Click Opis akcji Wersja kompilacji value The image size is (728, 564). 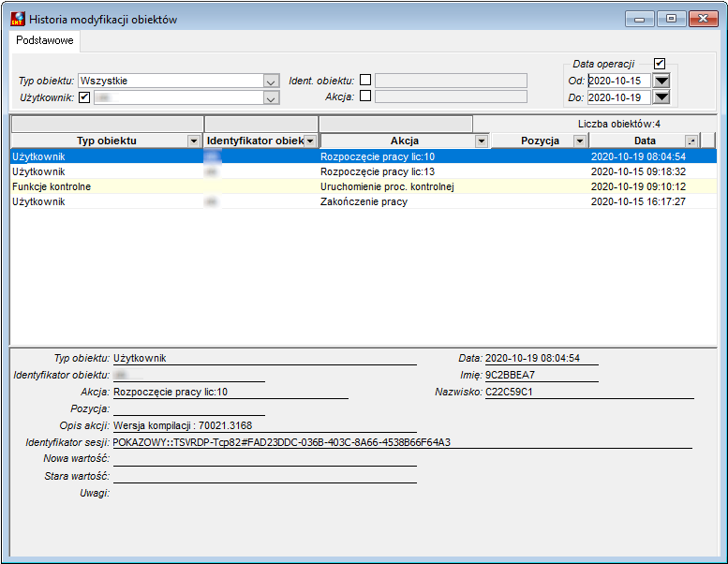coord(183,425)
